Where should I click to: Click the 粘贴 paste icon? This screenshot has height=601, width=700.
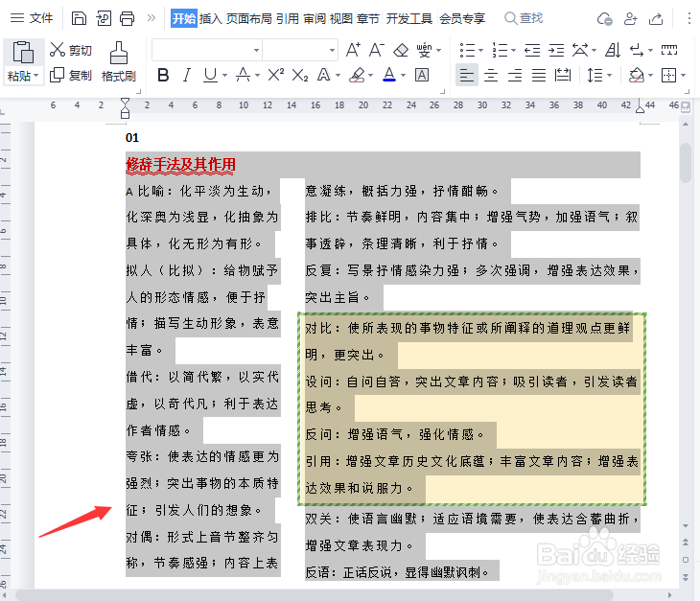coord(23,52)
